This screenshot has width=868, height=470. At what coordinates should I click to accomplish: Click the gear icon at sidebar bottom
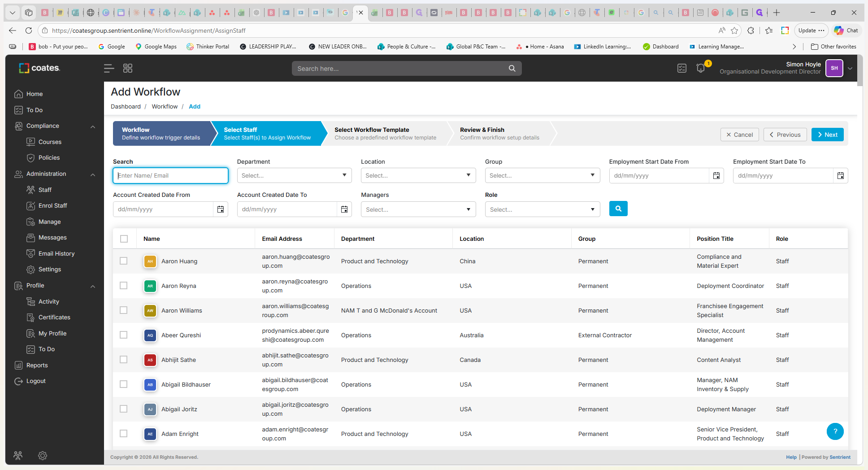(x=43, y=456)
